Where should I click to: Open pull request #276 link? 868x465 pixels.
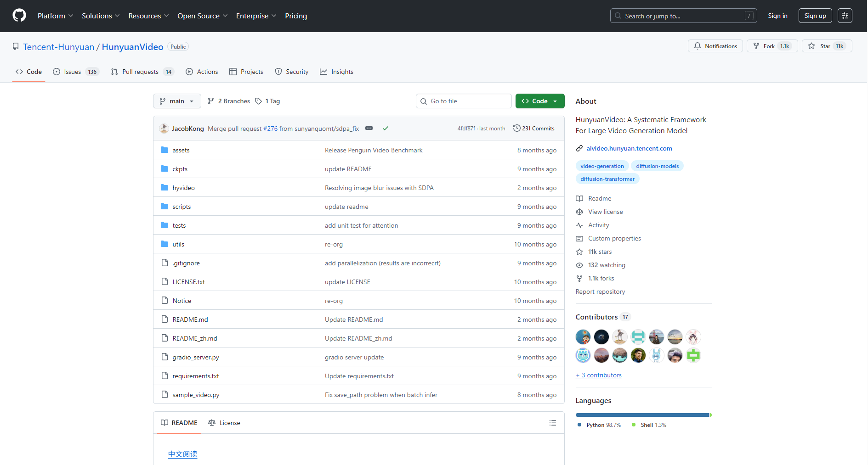click(270, 129)
